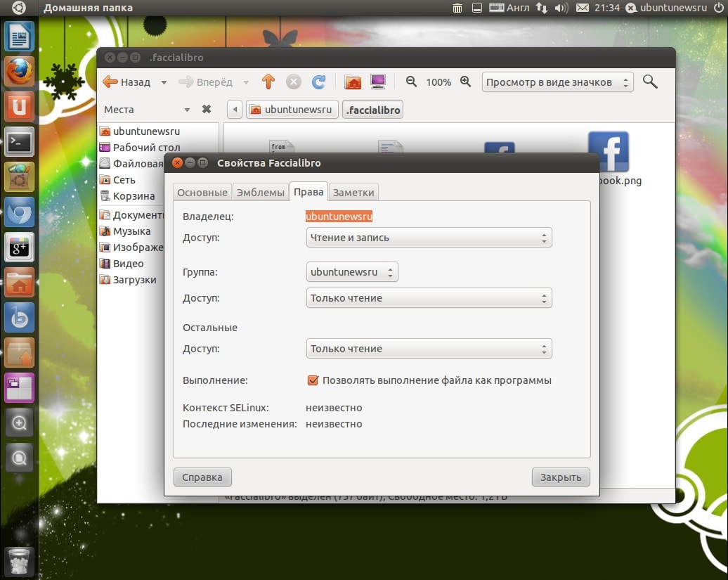Open network indicator in top panel

click(541, 8)
